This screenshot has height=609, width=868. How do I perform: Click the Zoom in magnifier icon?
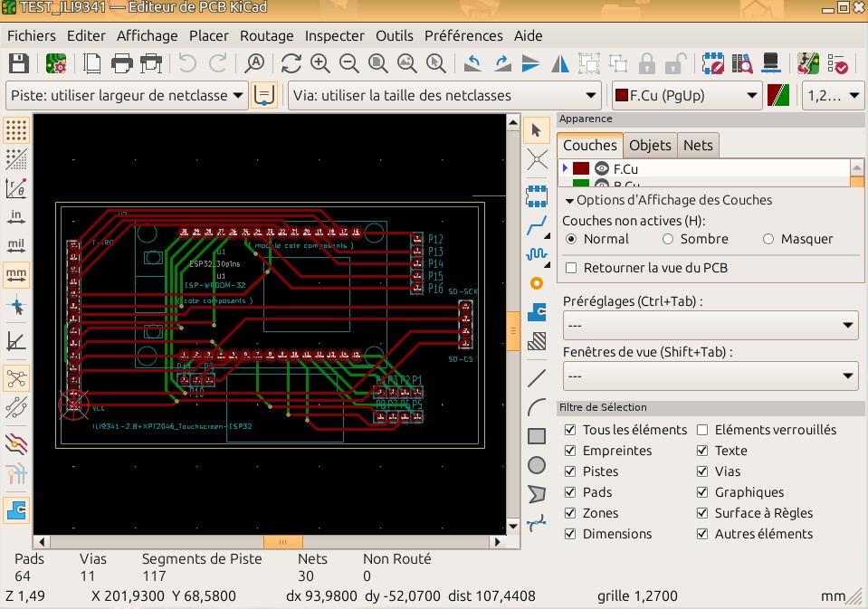click(x=320, y=63)
